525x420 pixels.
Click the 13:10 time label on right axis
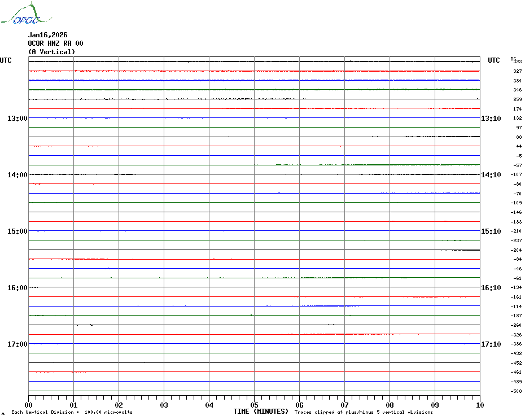pyautogui.click(x=491, y=119)
